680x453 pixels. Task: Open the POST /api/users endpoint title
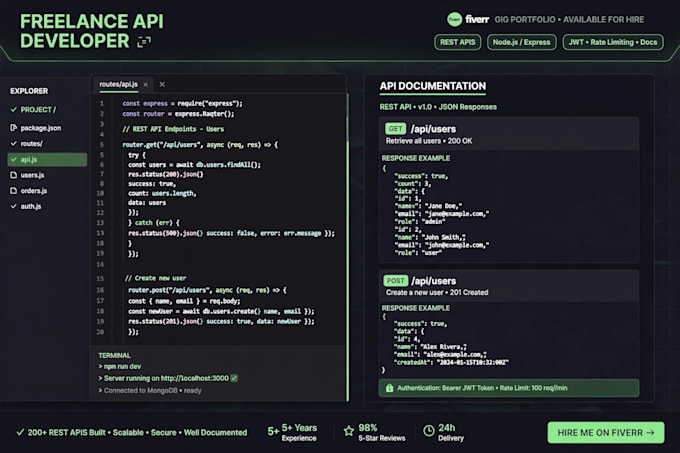[x=434, y=281]
